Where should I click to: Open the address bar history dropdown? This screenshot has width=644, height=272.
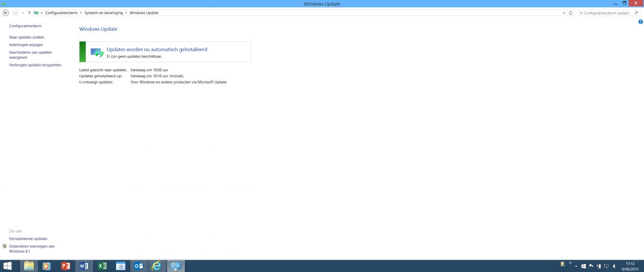tap(564, 12)
